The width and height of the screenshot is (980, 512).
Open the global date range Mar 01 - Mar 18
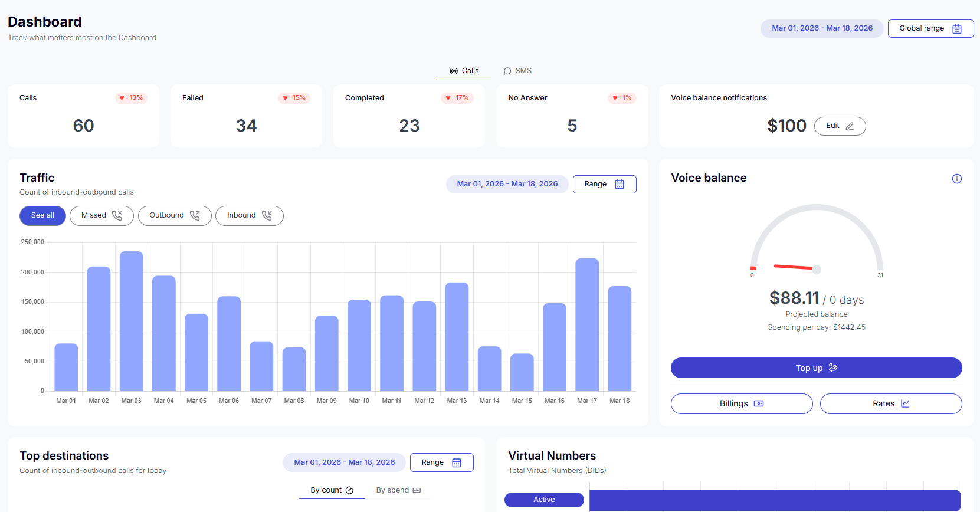click(x=821, y=28)
